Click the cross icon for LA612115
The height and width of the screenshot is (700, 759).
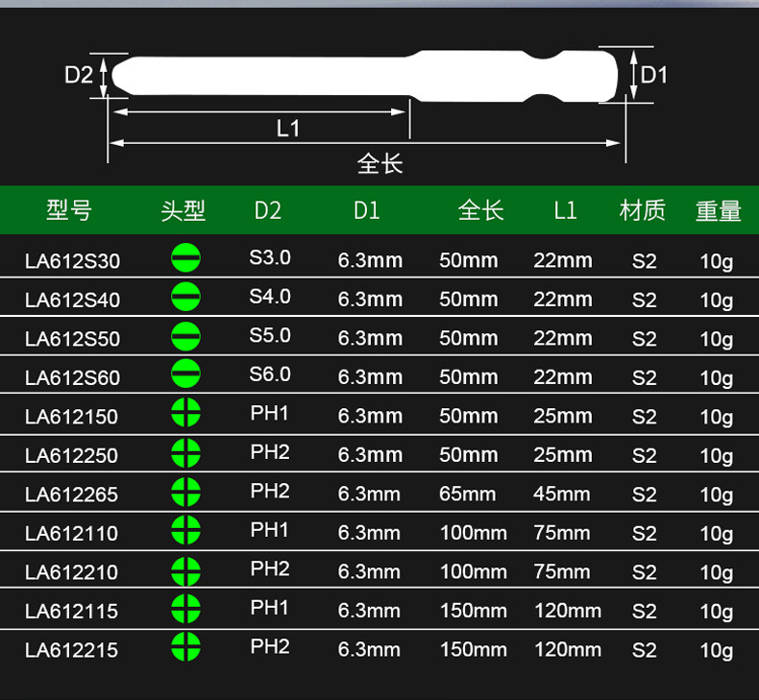coord(185,608)
